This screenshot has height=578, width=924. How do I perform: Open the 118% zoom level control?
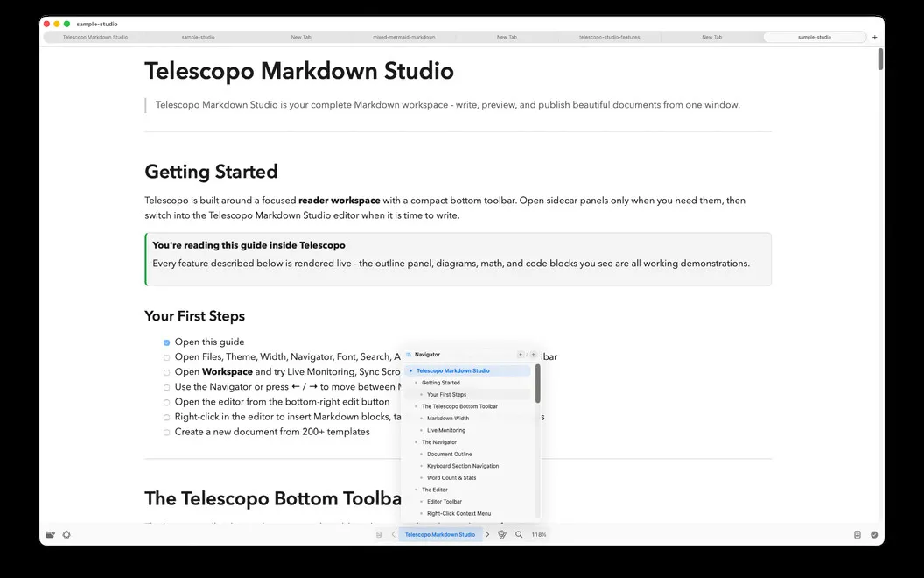click(x=539, y=534)
